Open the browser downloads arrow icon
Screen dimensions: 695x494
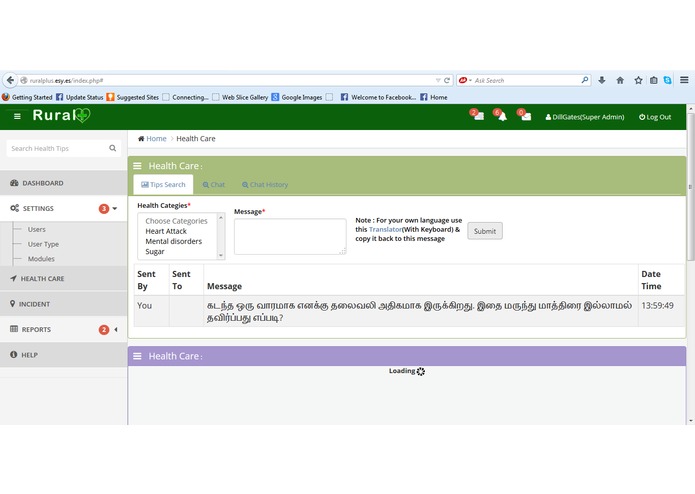601,80
